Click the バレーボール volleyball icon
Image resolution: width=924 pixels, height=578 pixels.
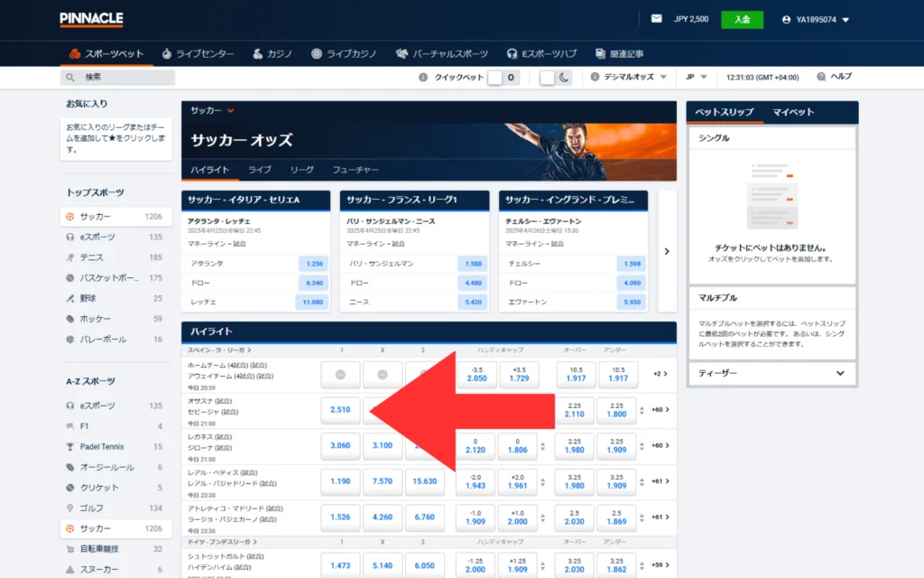pos(70,340)
